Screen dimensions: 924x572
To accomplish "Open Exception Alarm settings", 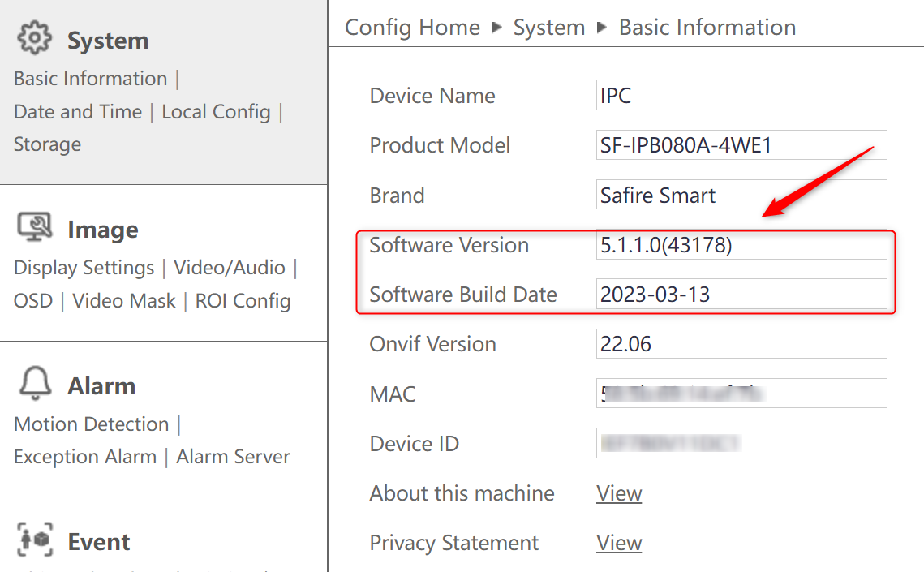I will [x=84, y=456].
